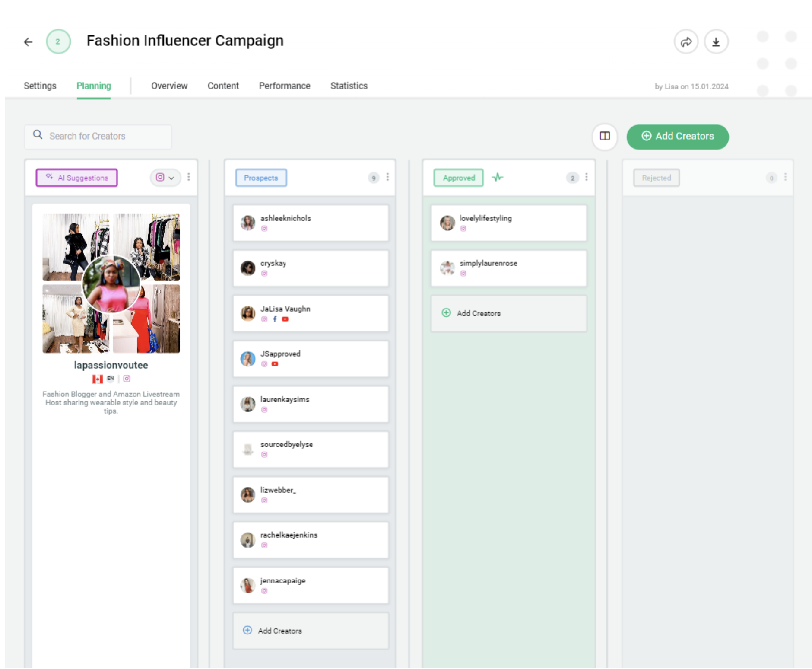Click the Instagram icon under lapassionvoutee's name
The width and height of the screenshot is (812, 669).
point(127,379)
